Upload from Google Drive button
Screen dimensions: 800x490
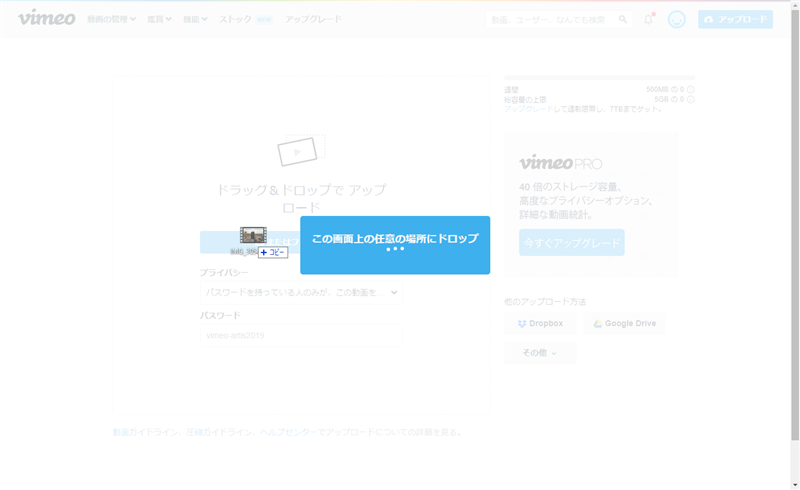tap(624, 324)
